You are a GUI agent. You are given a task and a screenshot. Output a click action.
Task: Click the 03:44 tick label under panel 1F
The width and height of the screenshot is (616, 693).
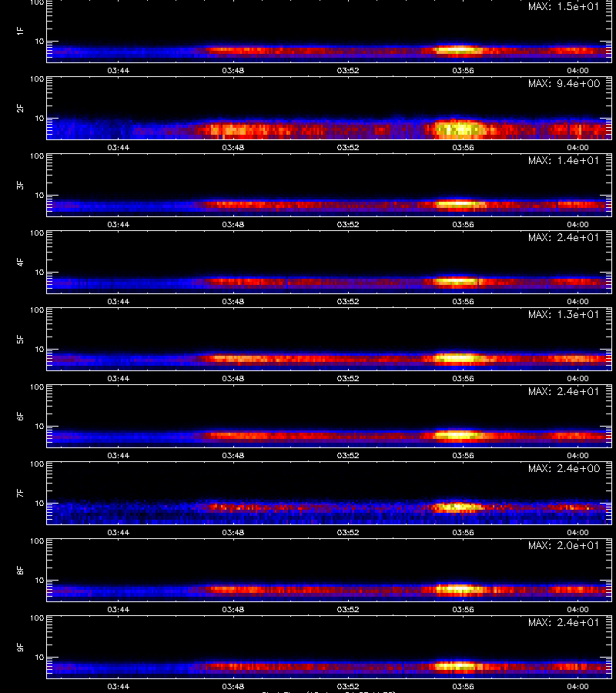click(119, 70)
